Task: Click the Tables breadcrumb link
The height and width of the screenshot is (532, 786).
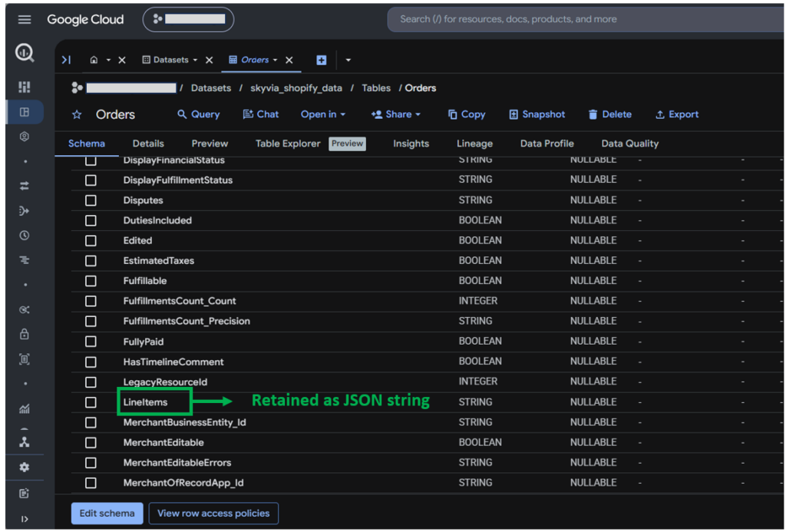Action: (376, 88)
